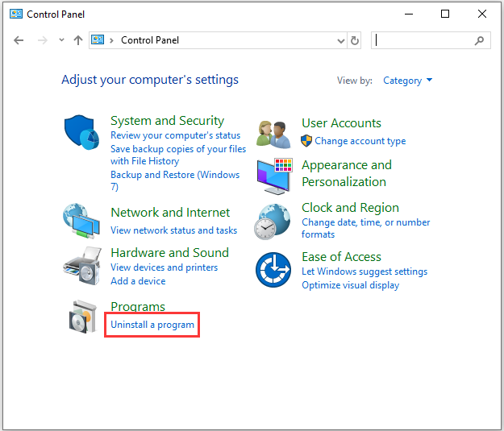Expand the address bar history dropdown
Screen dimensions: 504x431
click(341, 41)
